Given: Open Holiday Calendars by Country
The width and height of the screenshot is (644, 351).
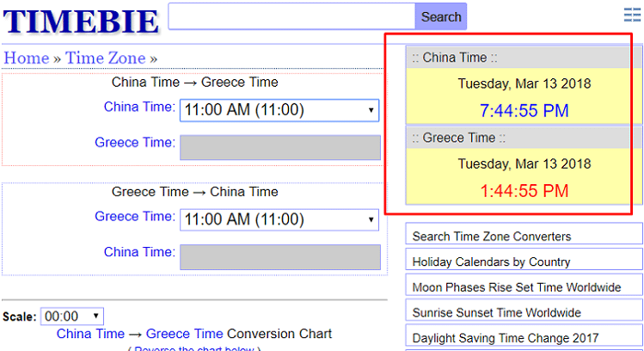Looking at the screenshot, I should 491,262.
